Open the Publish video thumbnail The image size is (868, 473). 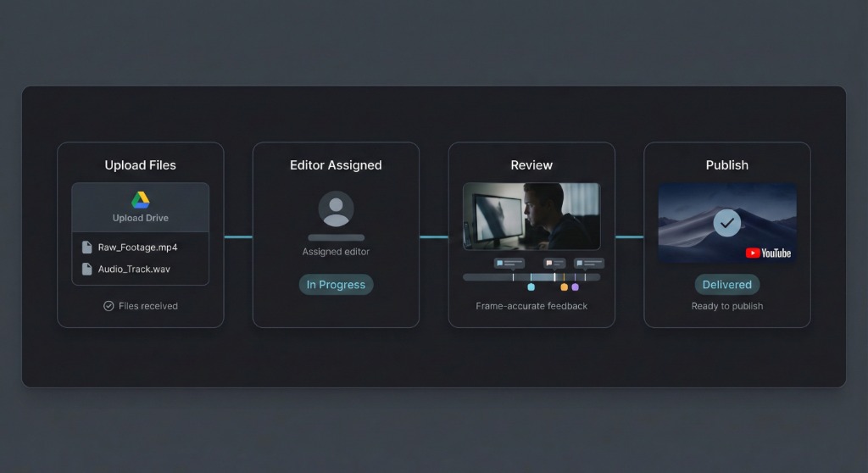726,223
